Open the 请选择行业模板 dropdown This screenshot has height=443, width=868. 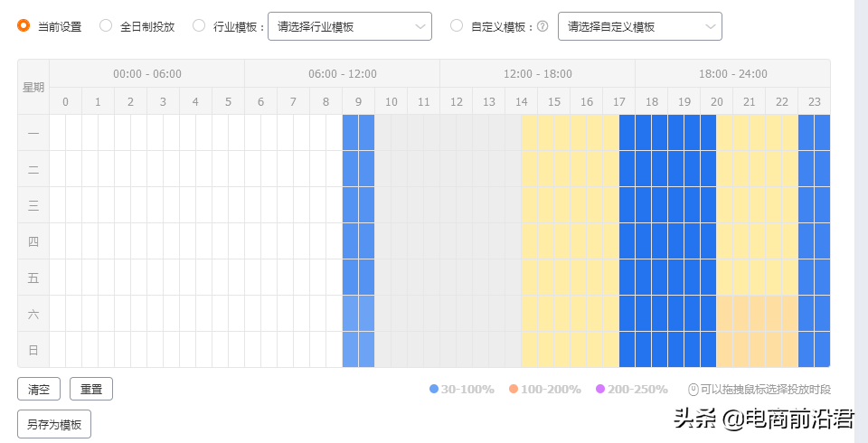[350, 26]
